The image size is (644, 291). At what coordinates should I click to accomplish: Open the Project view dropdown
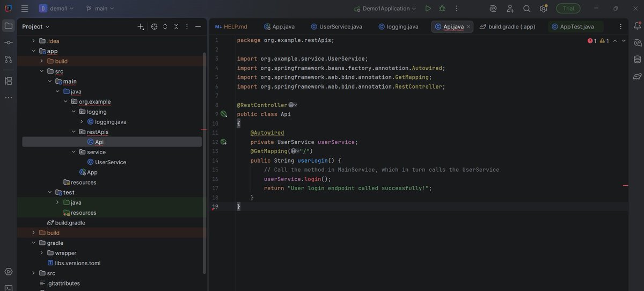pyautogui.click(x=36, y=26)
